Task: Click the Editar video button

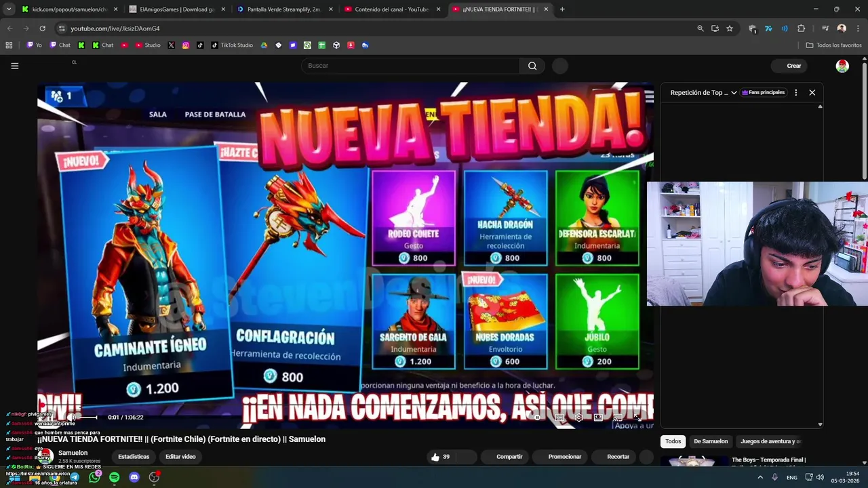Action: click(x=180, y=457)
